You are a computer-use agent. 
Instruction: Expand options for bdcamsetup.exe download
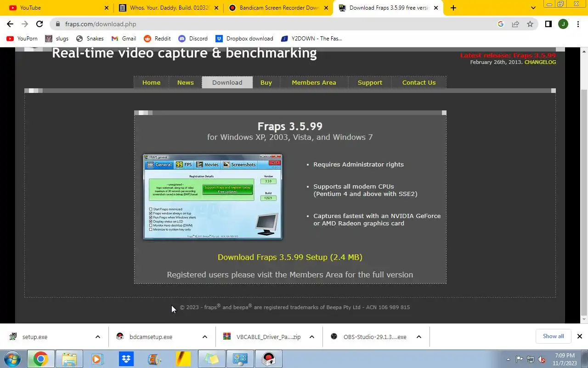204,337
